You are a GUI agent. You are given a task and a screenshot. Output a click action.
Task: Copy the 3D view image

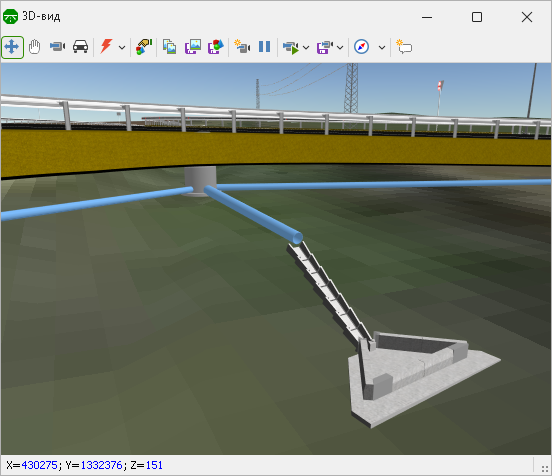point(169,46)
